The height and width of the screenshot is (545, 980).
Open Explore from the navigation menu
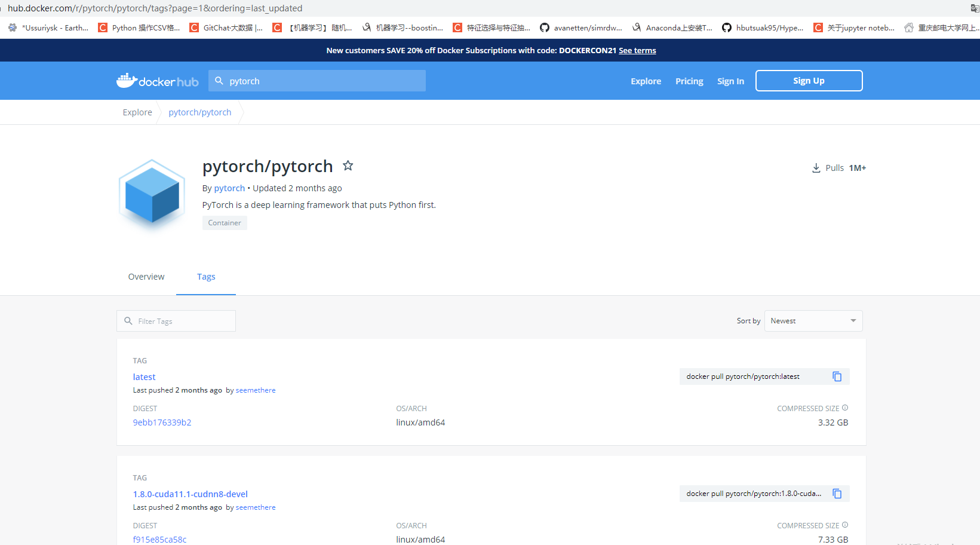(646, 81)
